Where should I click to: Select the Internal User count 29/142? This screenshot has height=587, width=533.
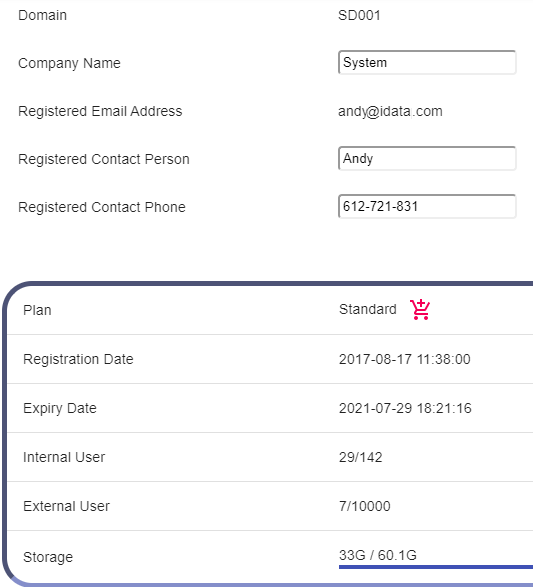(360, 457)
